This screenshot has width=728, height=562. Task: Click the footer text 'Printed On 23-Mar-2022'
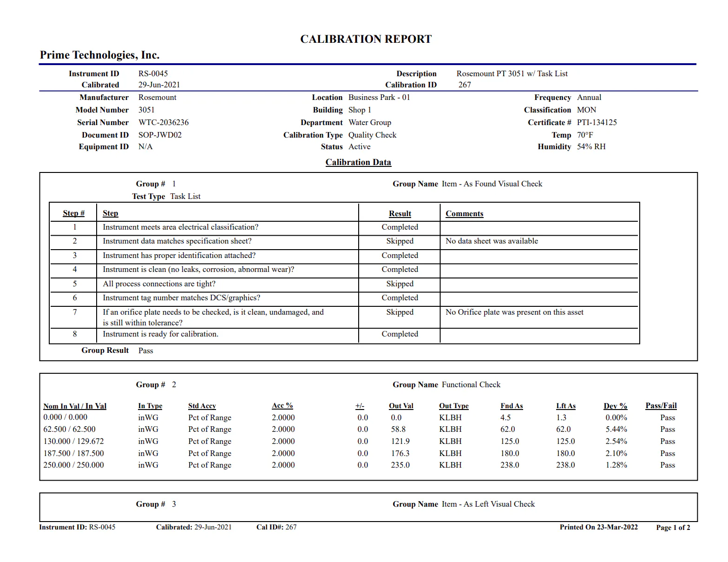[x=598, y=527]
